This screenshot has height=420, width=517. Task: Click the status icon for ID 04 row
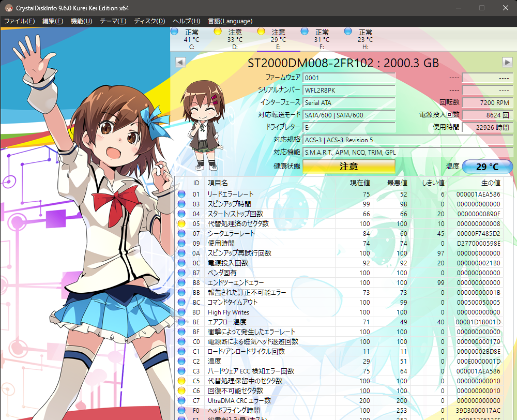click(181, 214)
